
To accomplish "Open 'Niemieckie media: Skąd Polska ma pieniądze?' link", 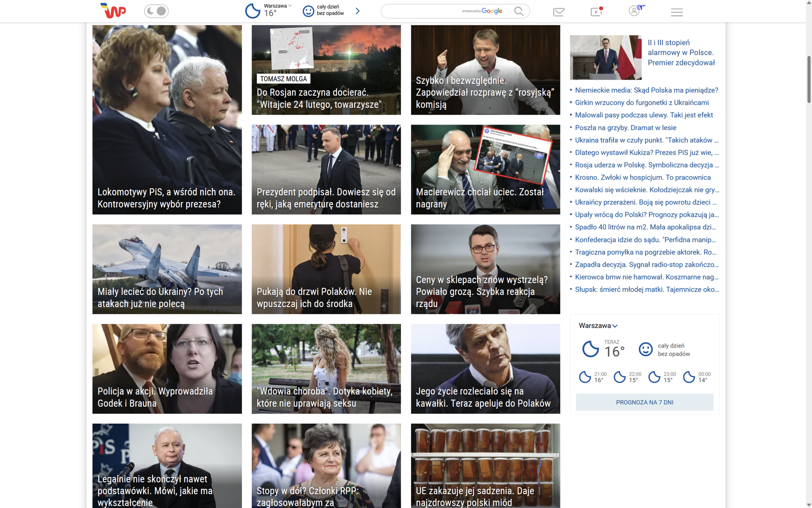I will tap(646, 90).
